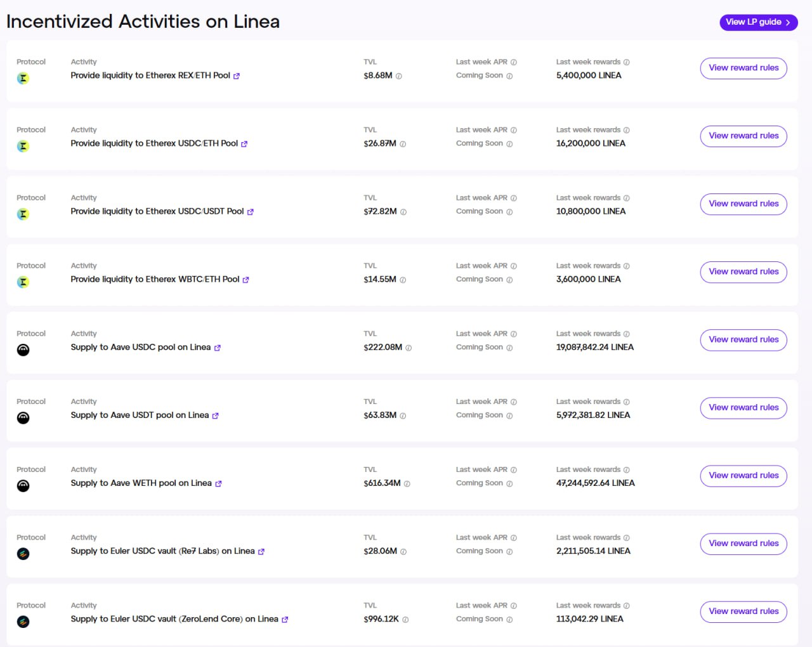Open Supply to Euler USDC vault (Re7 Labs) link

[x=163, y=551]
